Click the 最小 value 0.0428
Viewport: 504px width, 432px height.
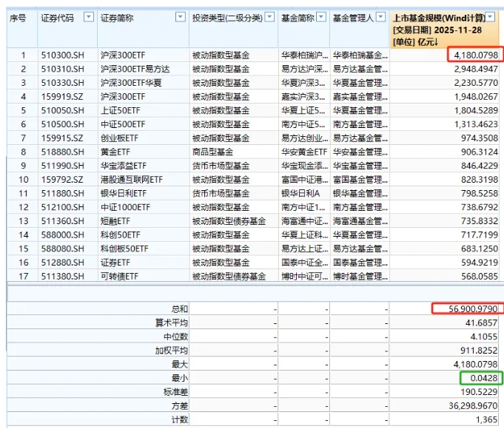484,378
